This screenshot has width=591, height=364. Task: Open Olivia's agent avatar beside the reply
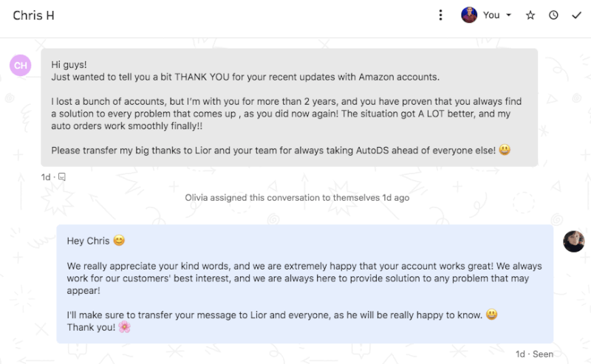[574, 241]
